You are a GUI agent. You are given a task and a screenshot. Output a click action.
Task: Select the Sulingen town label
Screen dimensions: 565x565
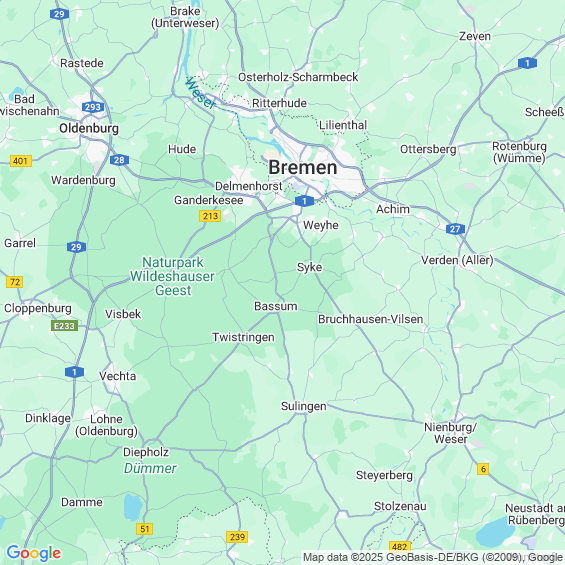coord(304,406)
